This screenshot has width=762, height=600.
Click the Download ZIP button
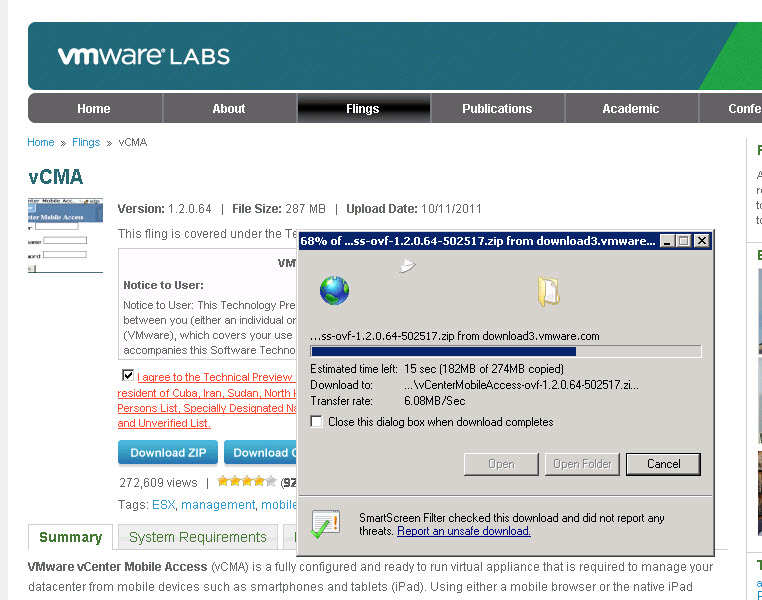(168, 452)
